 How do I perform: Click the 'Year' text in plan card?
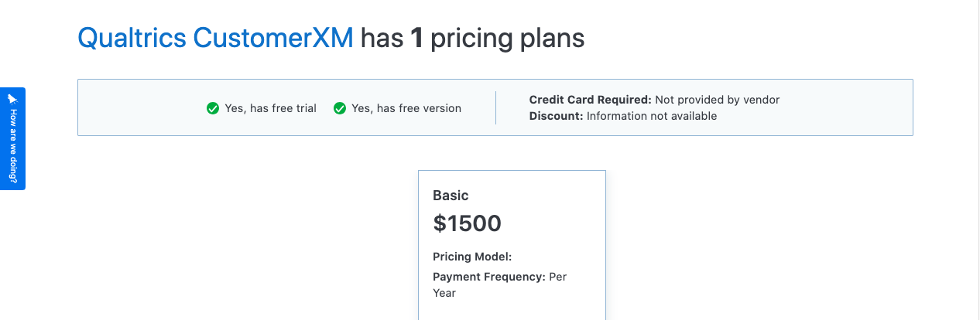tap(444, 293)
